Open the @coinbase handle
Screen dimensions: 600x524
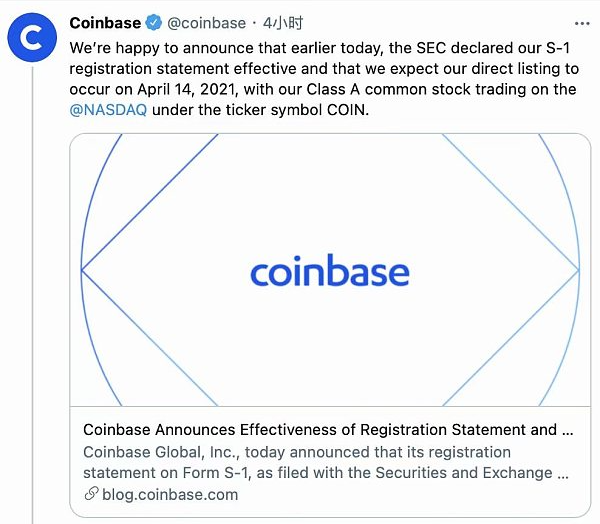(207, 23)
